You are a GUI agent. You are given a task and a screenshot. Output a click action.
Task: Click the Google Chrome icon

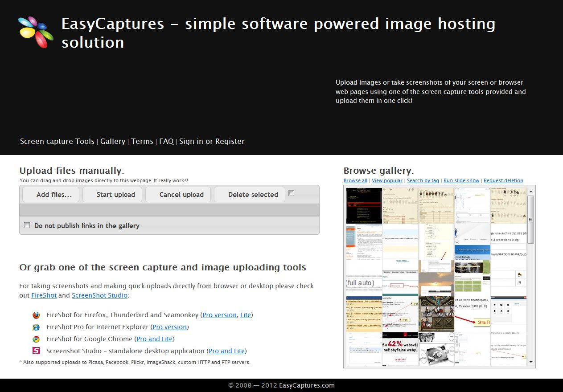click(x=36, y=339)
